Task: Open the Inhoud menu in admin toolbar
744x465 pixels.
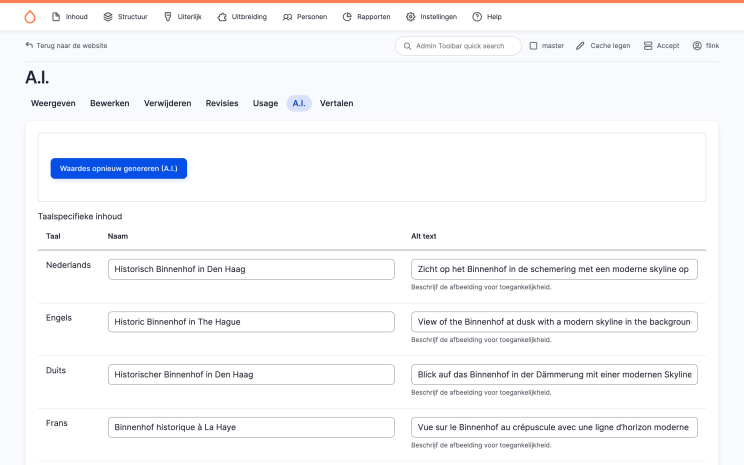Action: coord(69,17)
